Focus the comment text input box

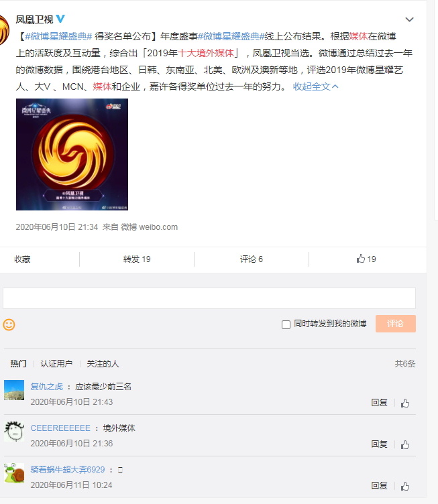point(209,298)
